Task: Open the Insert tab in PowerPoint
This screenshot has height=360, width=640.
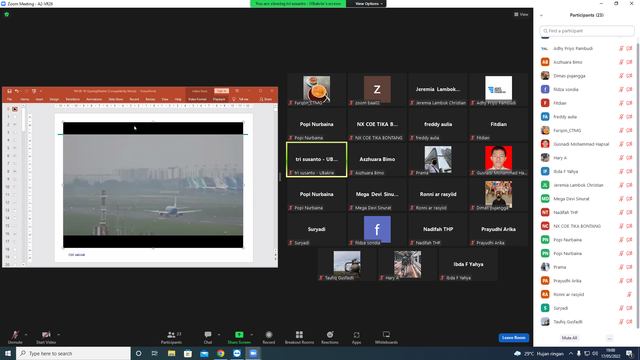Action: [x=39, y=99]
